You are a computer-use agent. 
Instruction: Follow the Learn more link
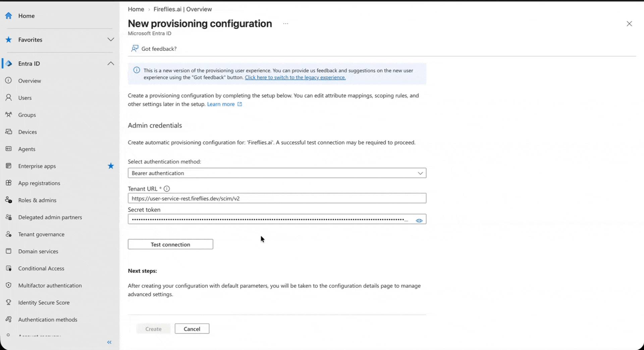(221, 104)
